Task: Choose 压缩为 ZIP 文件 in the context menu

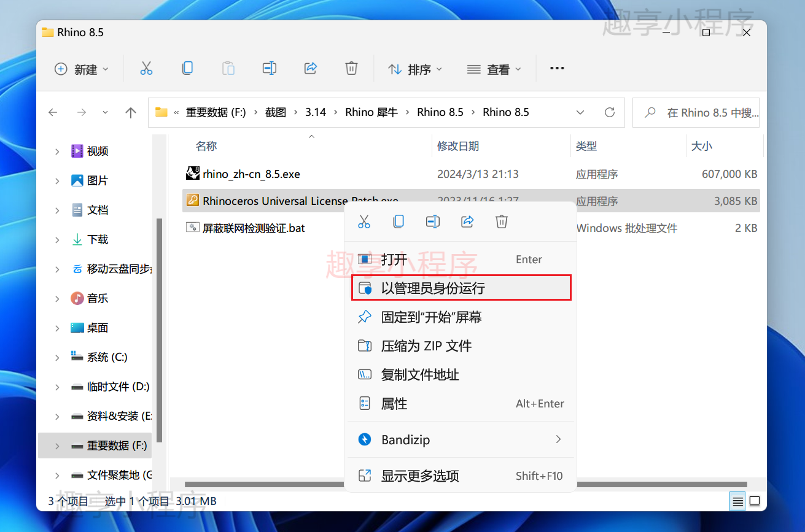Action: 461,346
